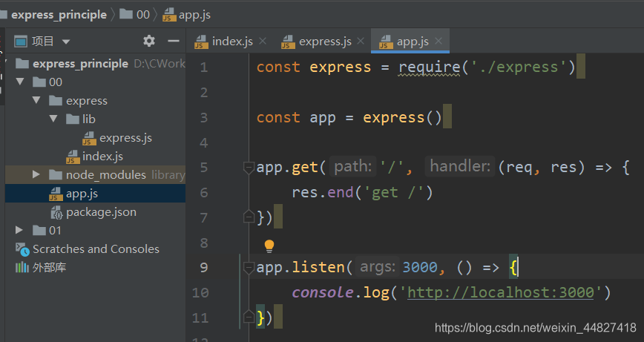
Task: Open the 项目 view dropdown
Action: coord(66,42)
